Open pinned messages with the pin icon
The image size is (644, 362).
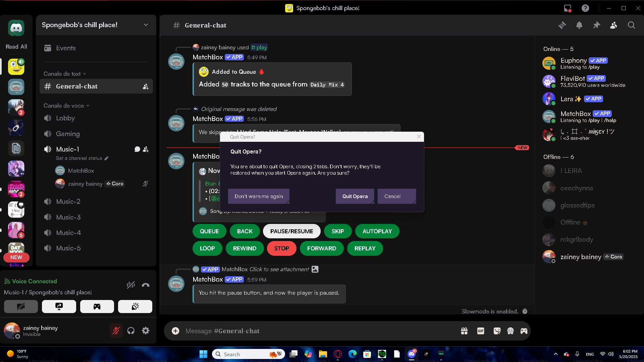pos(596,25)
